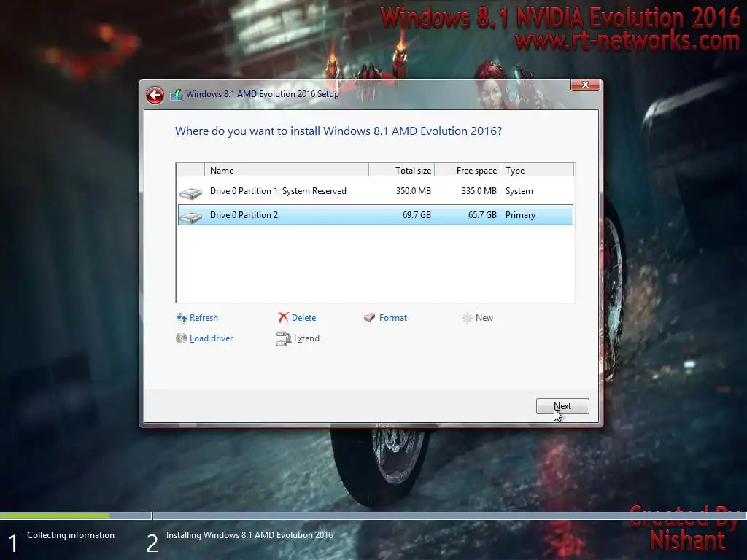747x560 pixels.
Task: Click the 65.7 GB free space value
Action: 482,215
